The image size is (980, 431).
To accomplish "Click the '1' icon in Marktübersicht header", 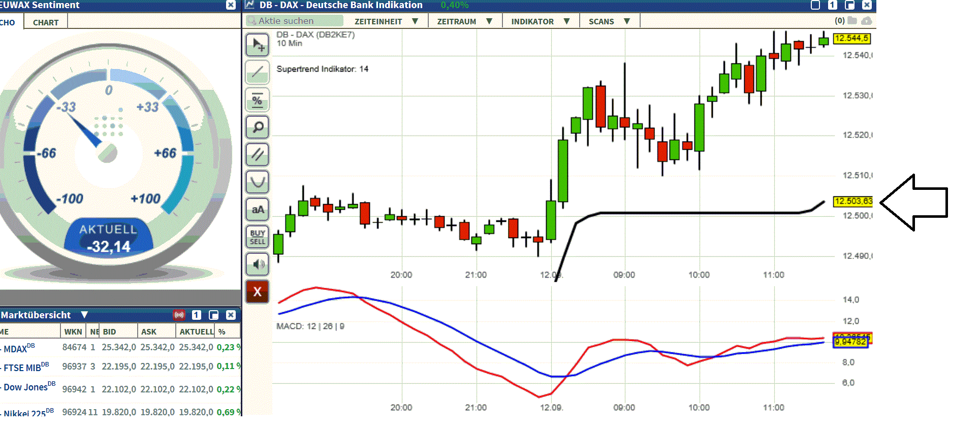I will click(x=197, y=315).
